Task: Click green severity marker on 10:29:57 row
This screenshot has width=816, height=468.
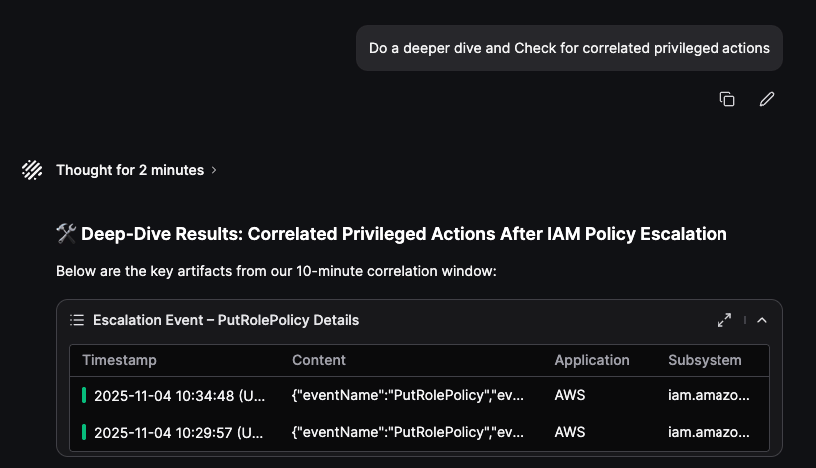Action: pyautogui.click(x=84, y=432)
